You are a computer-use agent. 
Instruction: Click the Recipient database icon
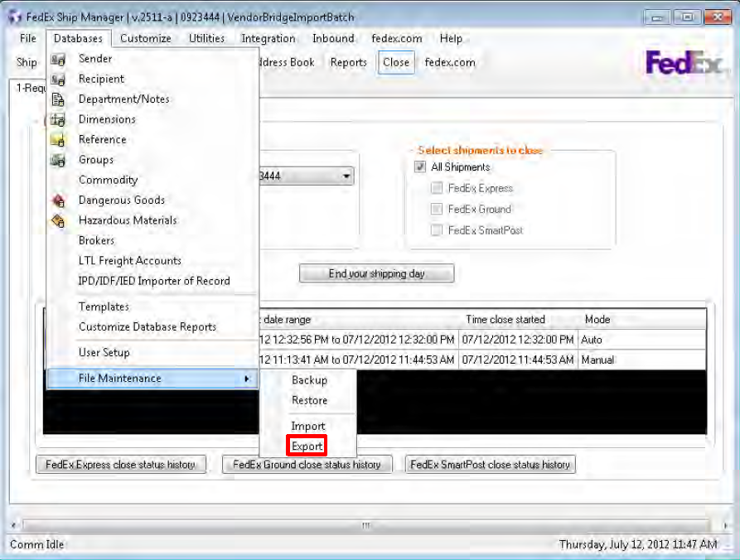pyautogui.click(x=57, y=80)
